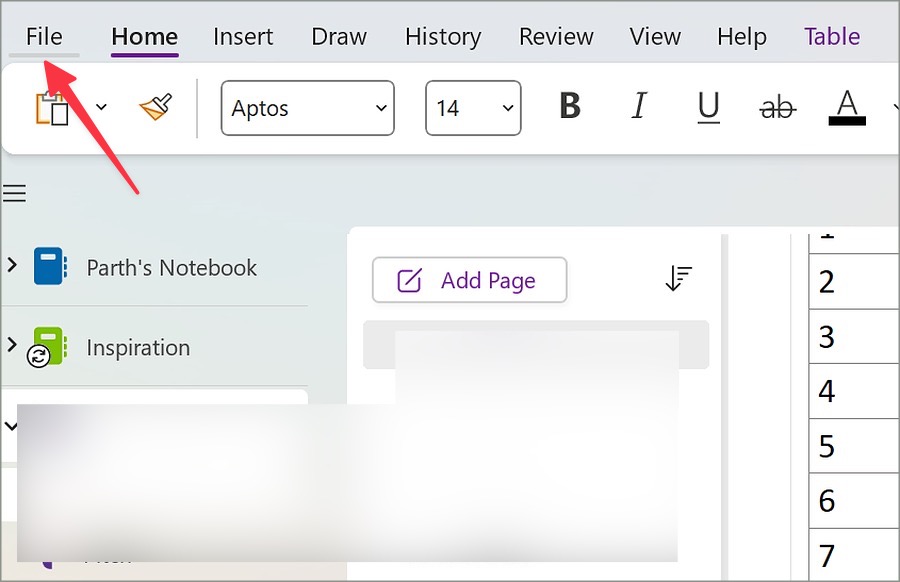This screenshot has height=582, width=900.
Task: Open the font size 14 dropdown
Action: (473, 108)
